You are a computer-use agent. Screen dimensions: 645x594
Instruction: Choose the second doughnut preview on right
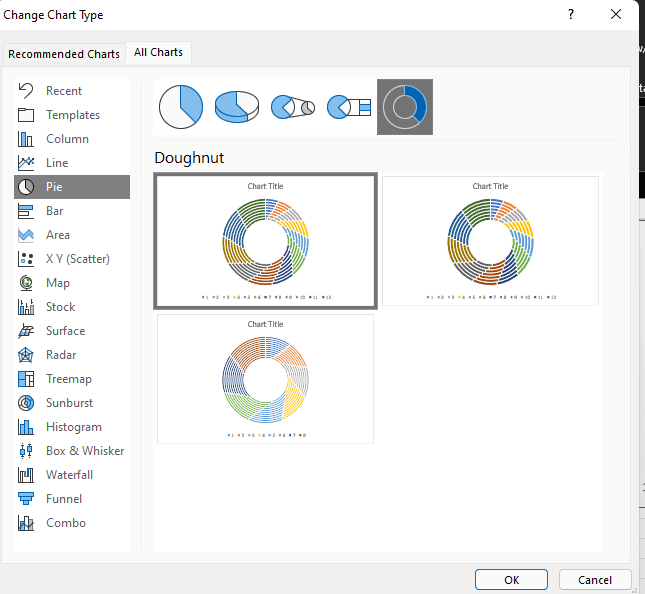click(490, 241)
